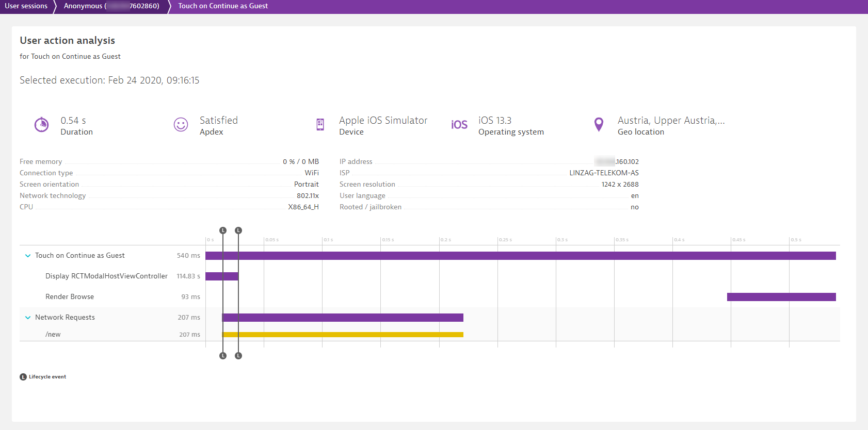The width and height of the screenshot is (868, 430).
Task: Click the Lifecycle event legend icon
Action: click(23, 377)
